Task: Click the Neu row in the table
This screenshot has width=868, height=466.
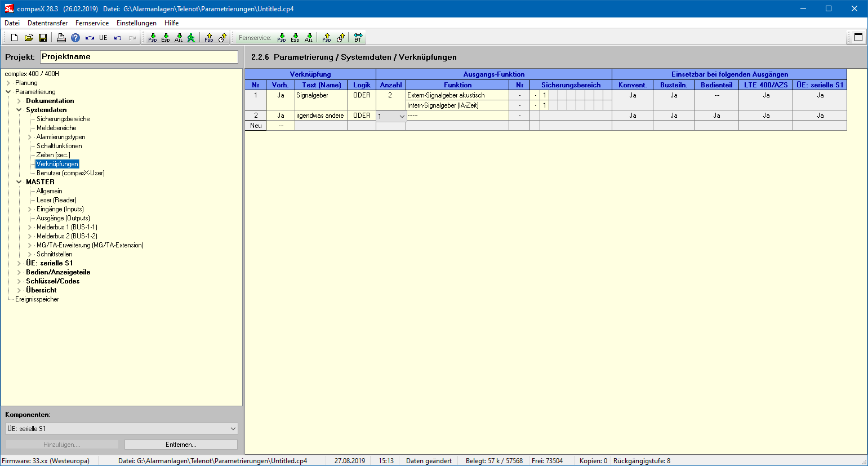Action: 256,126
